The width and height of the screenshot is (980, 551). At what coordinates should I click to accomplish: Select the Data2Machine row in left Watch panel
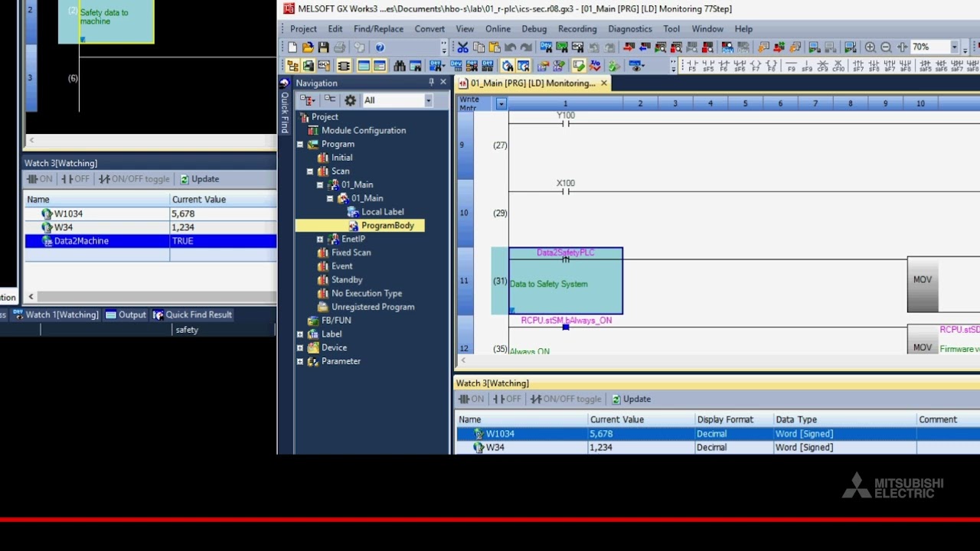coord(151,241)
